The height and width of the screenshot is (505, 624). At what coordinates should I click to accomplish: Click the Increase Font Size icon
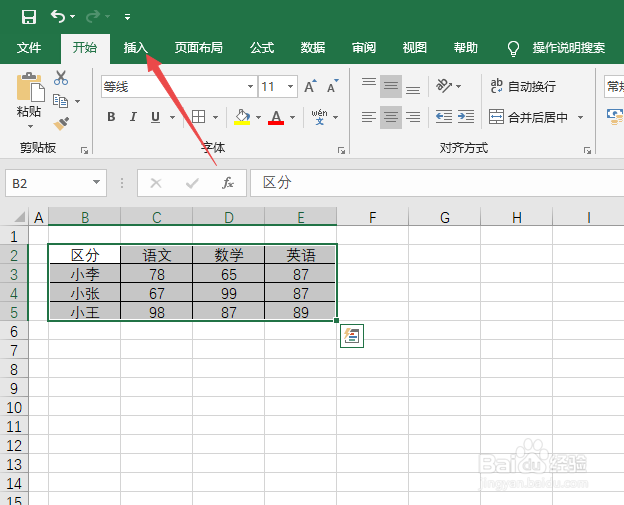(310, 86)
